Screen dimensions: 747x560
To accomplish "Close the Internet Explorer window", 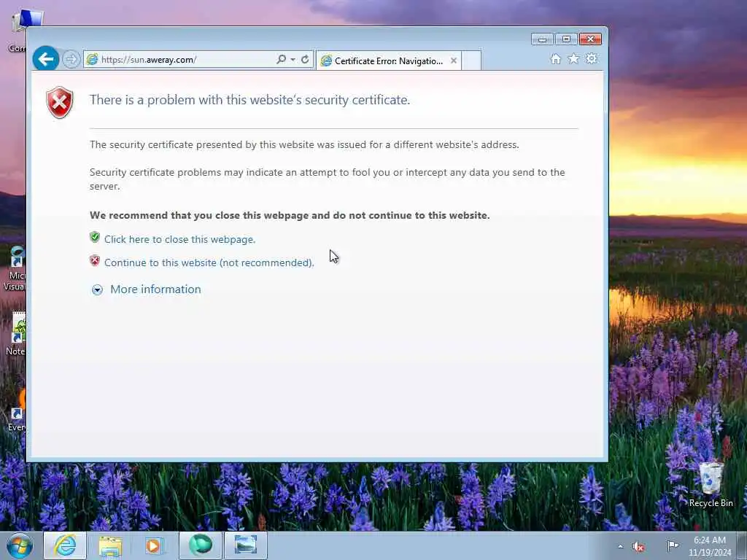I will click(590, 39).
